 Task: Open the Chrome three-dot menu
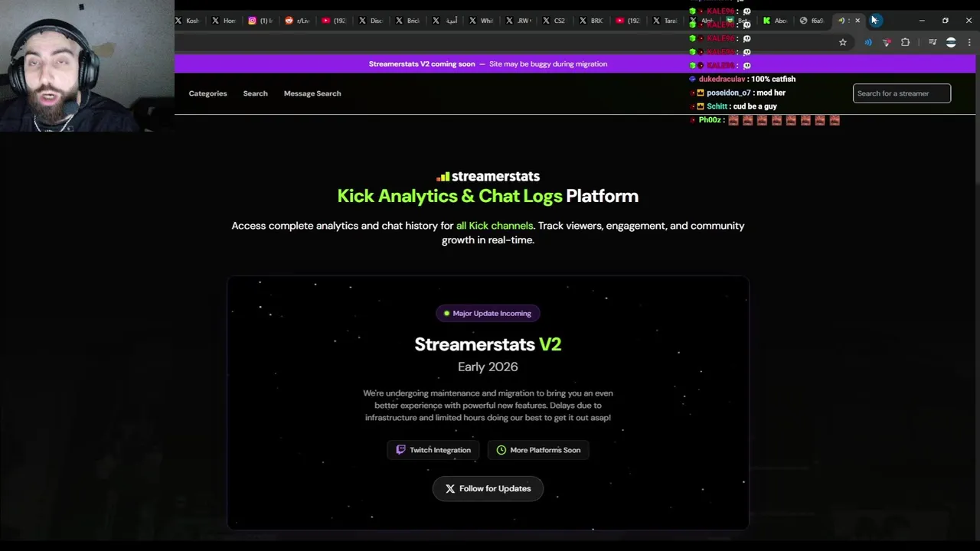click(x=969, y=43)
